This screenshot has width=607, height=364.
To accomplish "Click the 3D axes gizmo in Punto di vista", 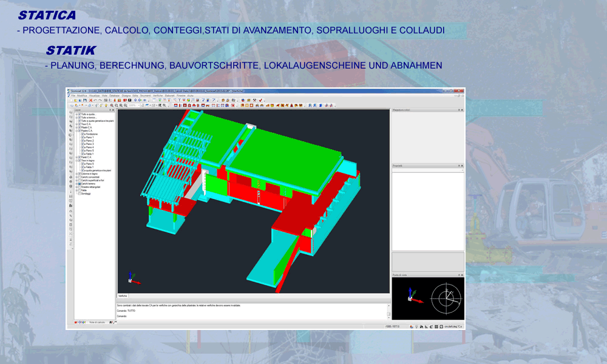I will pyautogui.click(x=415, y=295).
